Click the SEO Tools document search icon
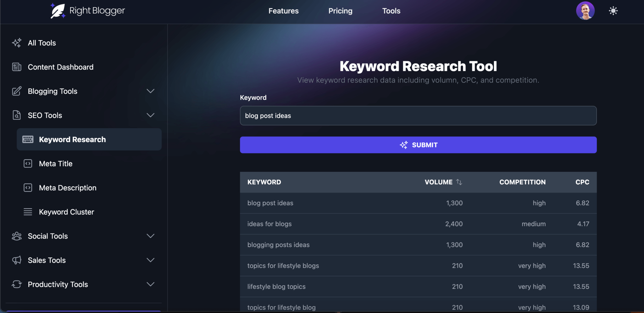The height and width of the screenshot is (313, 644). pyautogui.click(x=17, y=115)
